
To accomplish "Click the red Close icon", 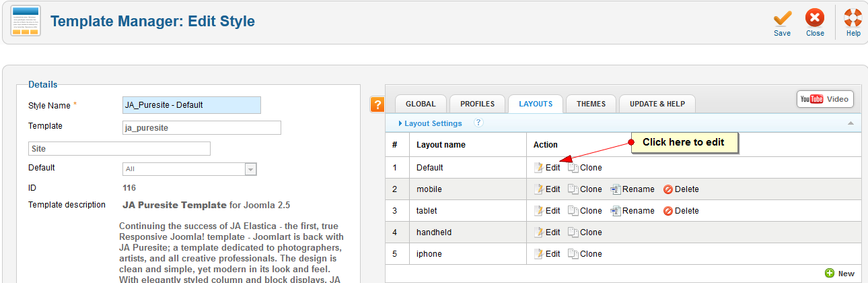I will click(x=815, y=20).
